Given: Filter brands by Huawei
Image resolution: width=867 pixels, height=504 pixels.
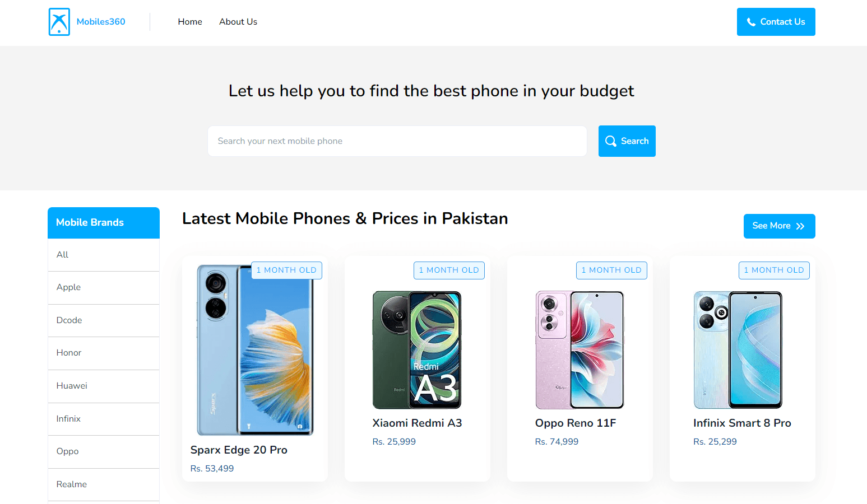Looking at the screenshot, I should pos(72,386).
